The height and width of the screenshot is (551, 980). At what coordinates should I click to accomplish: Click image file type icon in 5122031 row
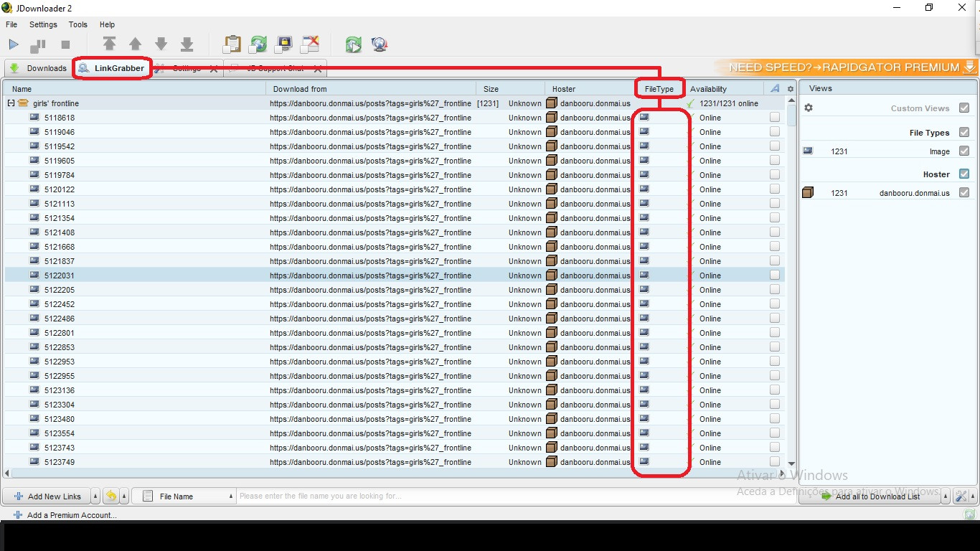click(x=644, y=275)
